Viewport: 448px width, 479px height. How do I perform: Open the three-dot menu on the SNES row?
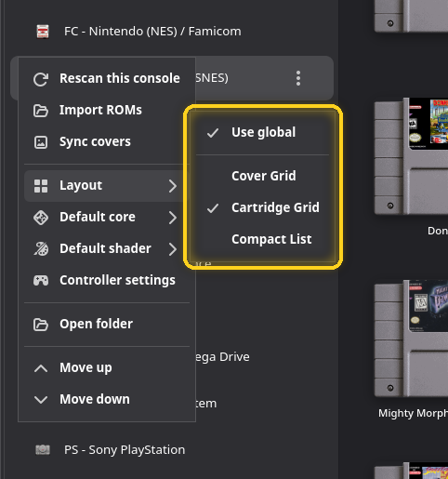(298, 78)
